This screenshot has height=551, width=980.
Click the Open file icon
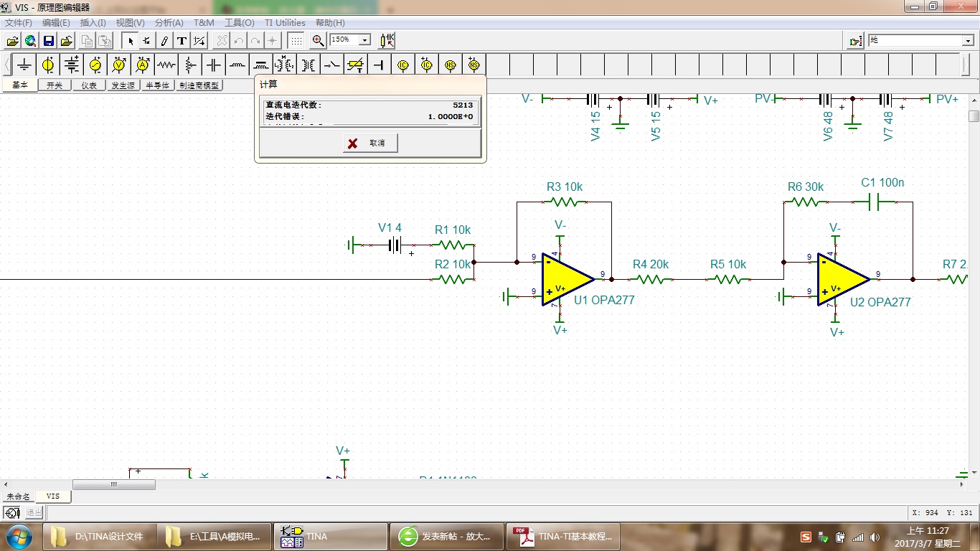12,41
